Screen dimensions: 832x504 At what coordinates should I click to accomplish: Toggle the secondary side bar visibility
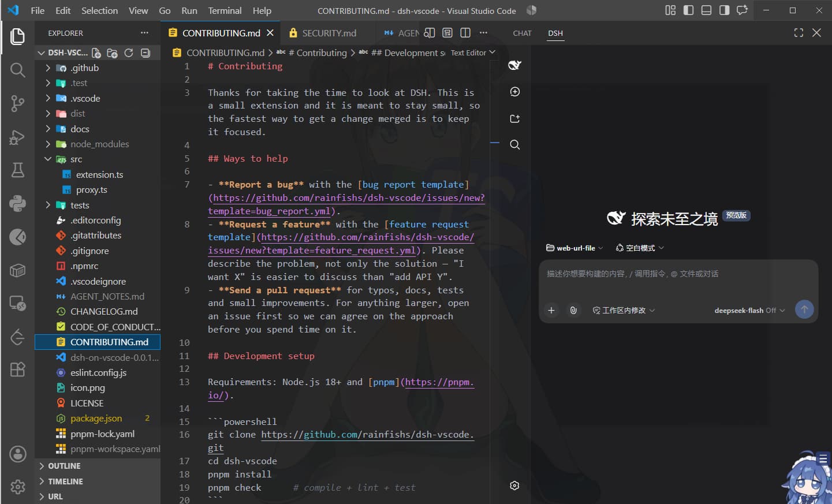[x=724, y=10]
